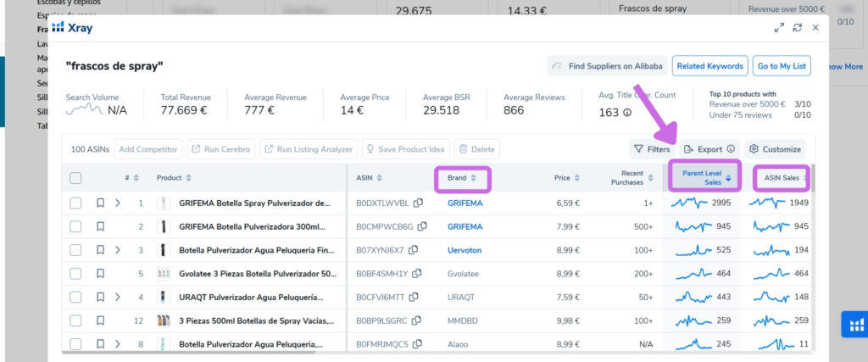868x362 pixels.
Task: Bookmark the Gvolatee 3 Piezas row
Action: click(x=100, y=274)
